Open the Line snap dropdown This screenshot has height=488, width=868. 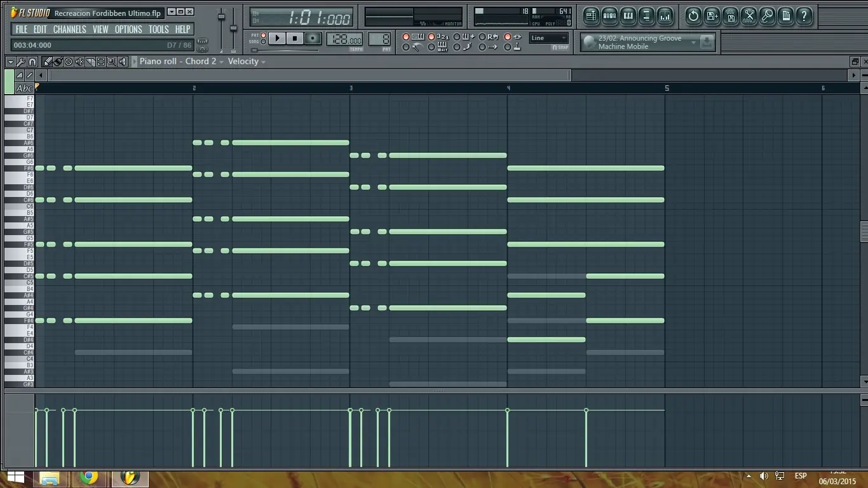click(549, 38)
